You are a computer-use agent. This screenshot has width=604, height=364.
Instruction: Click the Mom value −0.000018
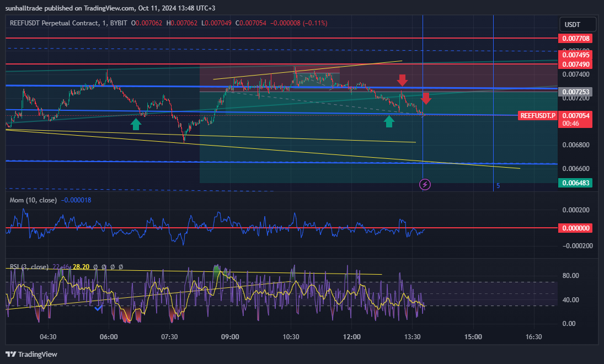pos(76,200)
